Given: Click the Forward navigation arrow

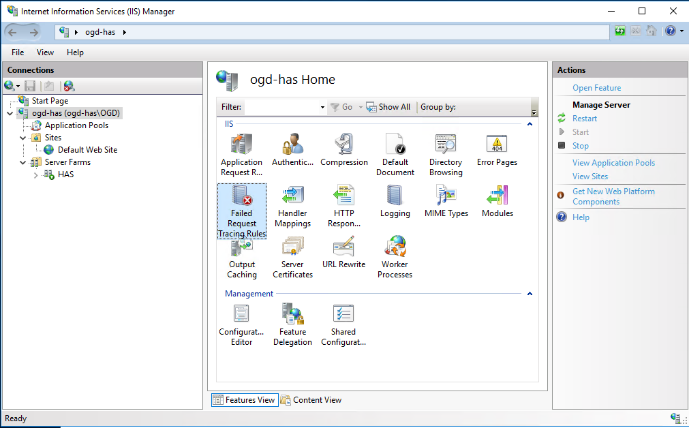Looking at the screenshot, I should [33, 32].
